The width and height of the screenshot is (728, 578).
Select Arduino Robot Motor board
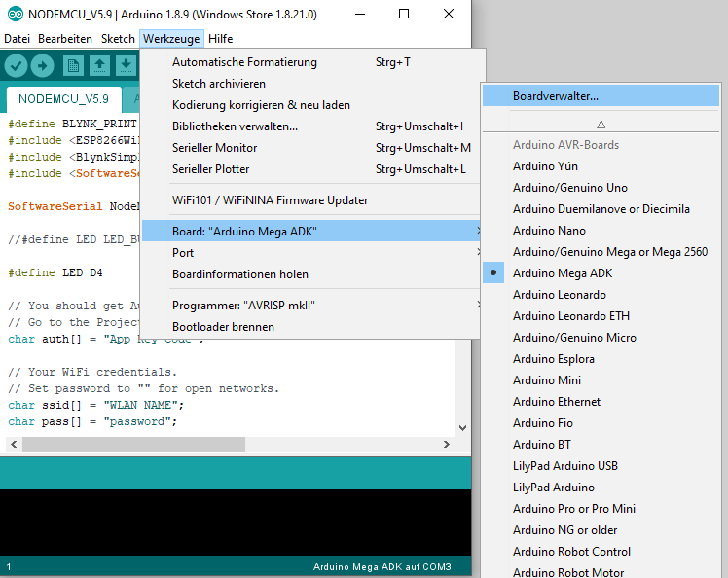click(x=601, y=572)
